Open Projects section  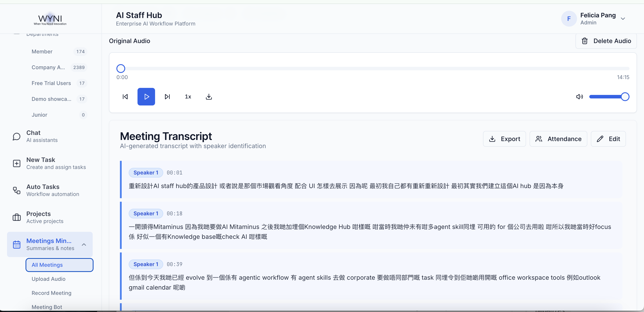click(50, 217)
